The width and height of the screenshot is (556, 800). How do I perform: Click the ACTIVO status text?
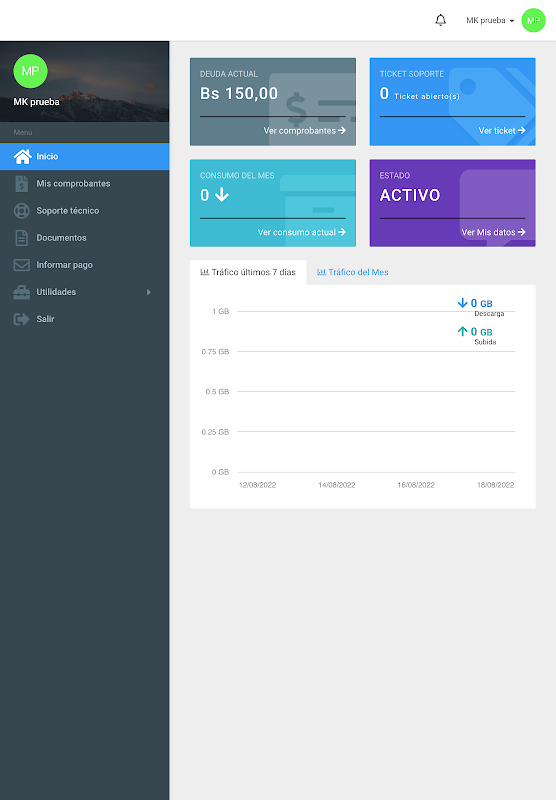click(x=410, y=195)
